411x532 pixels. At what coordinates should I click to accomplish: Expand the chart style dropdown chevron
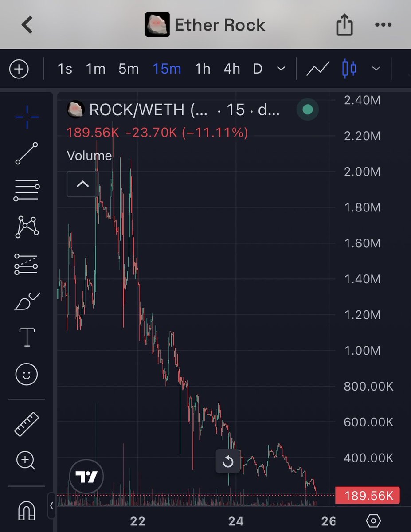click(x=376, y=69)
